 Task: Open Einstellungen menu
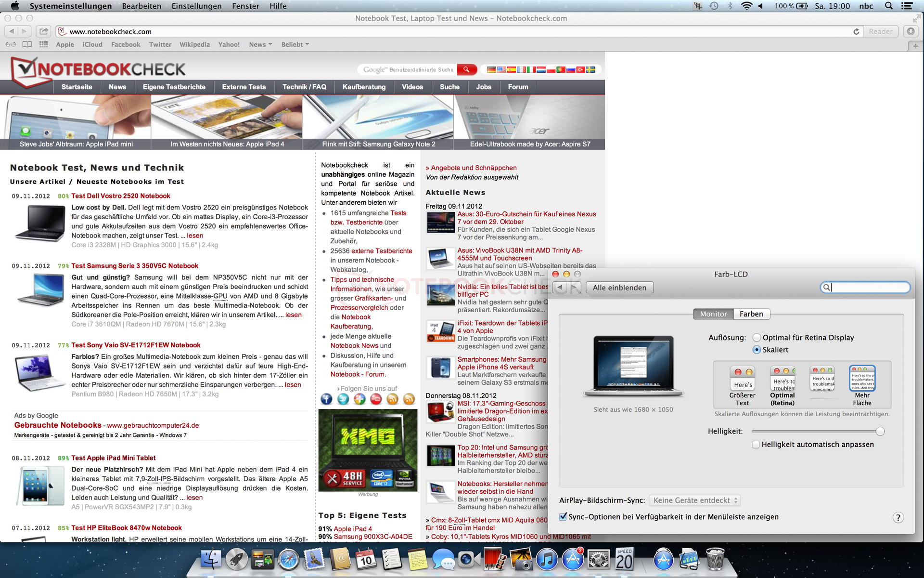196,6
